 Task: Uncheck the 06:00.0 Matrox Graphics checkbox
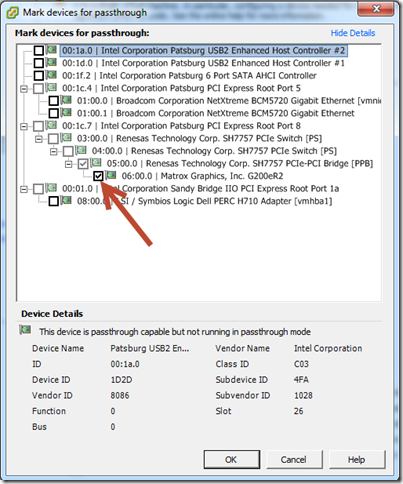tap(98, 176)
